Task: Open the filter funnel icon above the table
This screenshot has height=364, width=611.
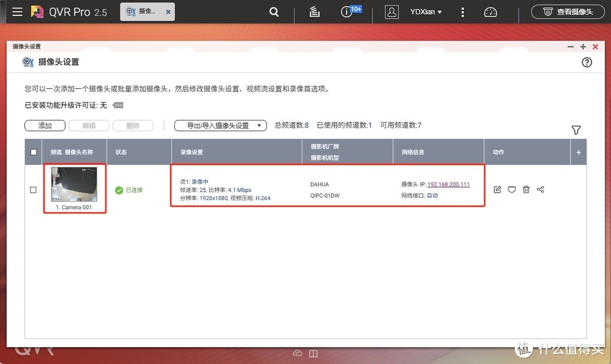Action: tap(576, 130)
